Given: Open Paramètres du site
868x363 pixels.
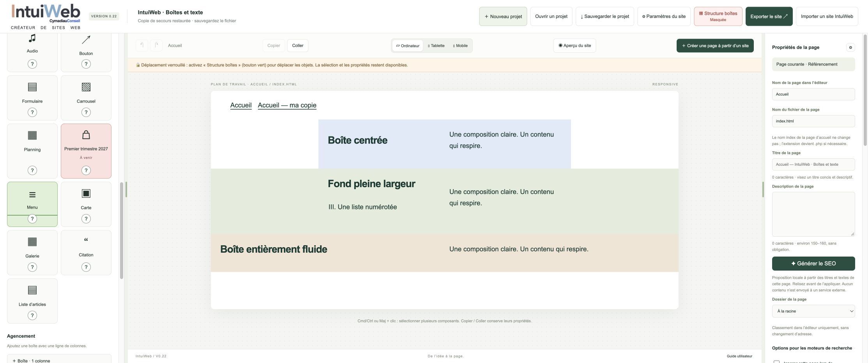Looking at the screenshot, I should click(x=664, y=16).
